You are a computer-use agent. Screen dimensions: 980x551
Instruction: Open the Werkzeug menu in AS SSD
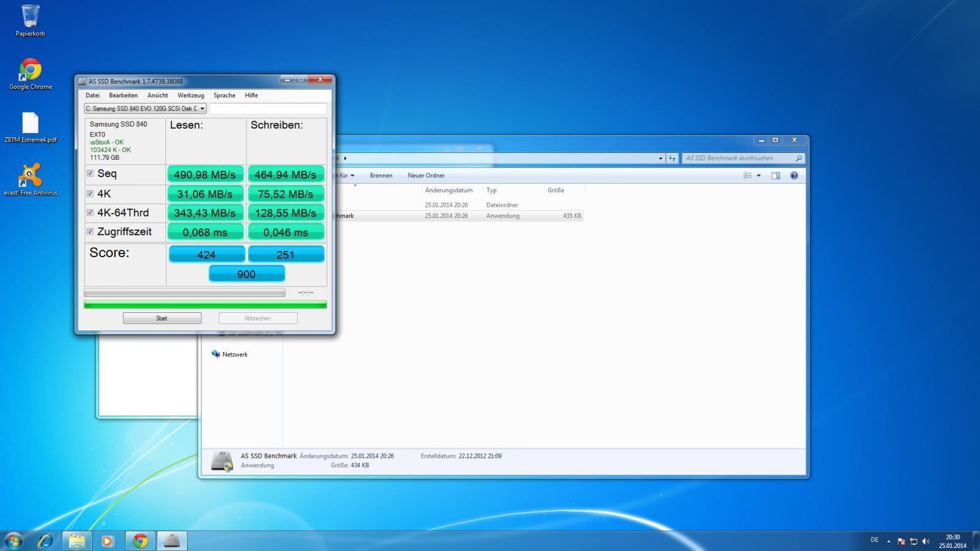click(x=190, y=96)
